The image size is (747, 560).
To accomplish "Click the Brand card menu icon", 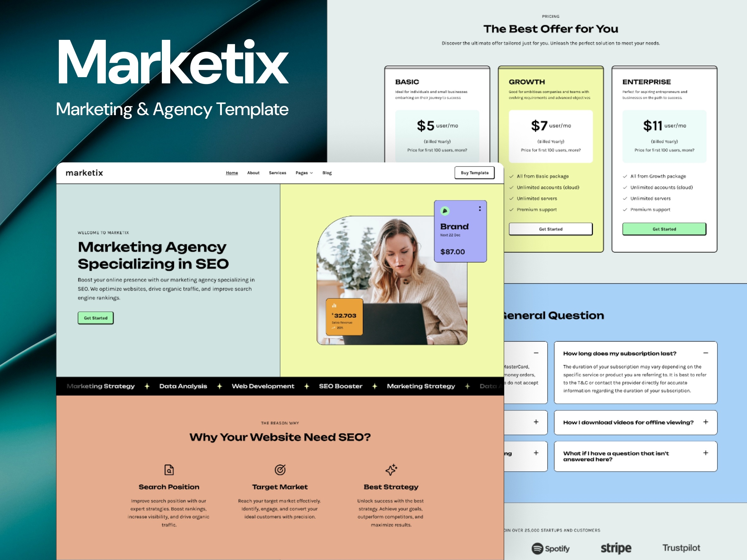I will (x=479, y=208).
